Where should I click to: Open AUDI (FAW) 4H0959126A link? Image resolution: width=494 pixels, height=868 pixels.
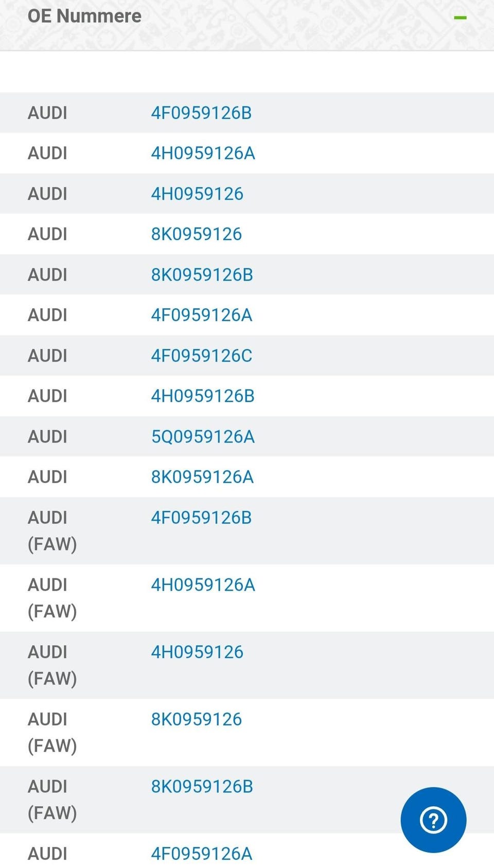point(203,584)
